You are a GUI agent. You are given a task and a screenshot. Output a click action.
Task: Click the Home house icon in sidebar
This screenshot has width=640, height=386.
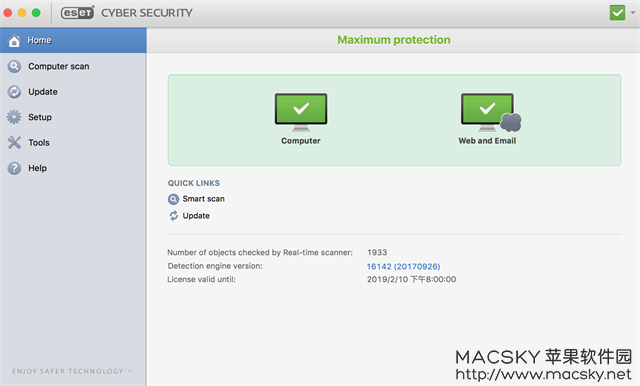[x=14, y=40]
